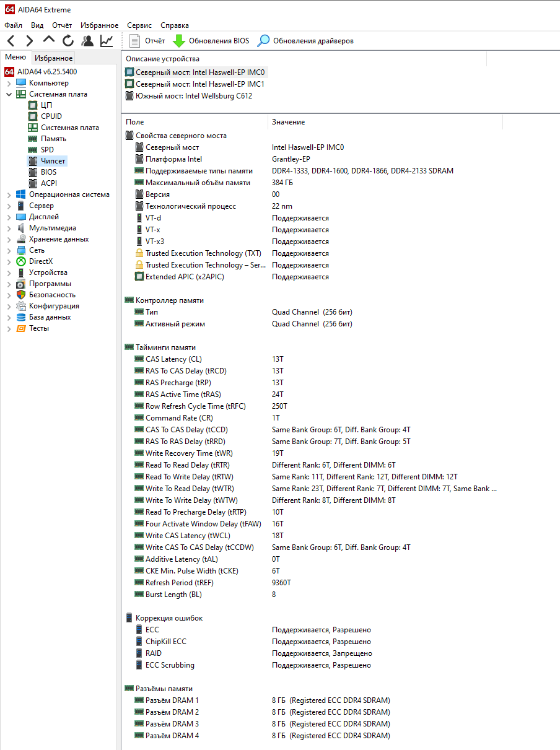
Task: Expand the Дисплей tree node
Action: coord(9,217)
